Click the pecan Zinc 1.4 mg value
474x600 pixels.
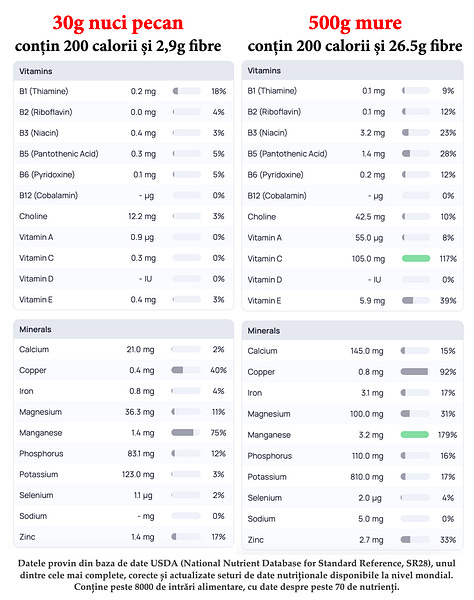(x=143, y=536)
